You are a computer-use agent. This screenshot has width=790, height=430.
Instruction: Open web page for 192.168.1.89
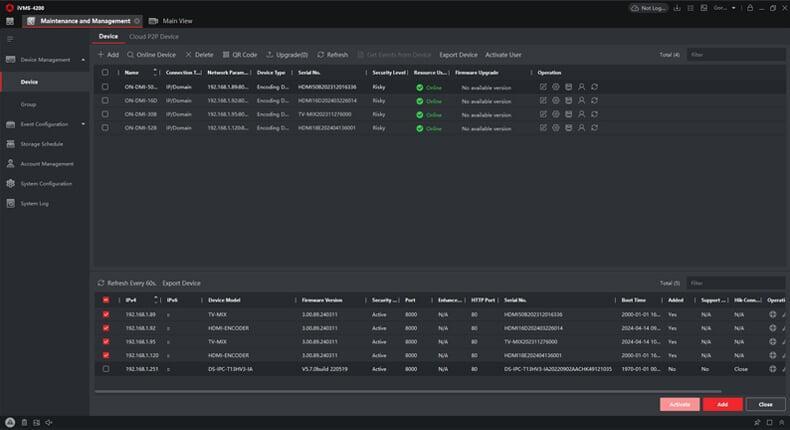(x=772, y=315)
